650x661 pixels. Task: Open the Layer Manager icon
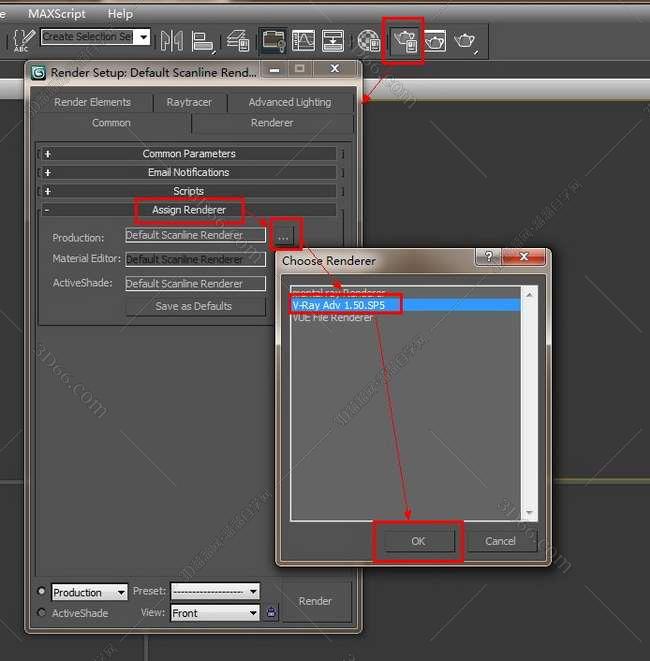(238, 41)
